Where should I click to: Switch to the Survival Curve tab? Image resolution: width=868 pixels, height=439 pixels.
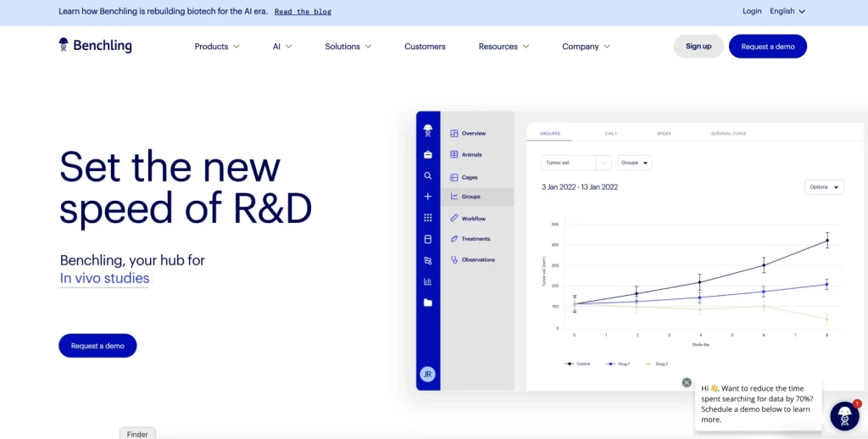pos(727,134)
